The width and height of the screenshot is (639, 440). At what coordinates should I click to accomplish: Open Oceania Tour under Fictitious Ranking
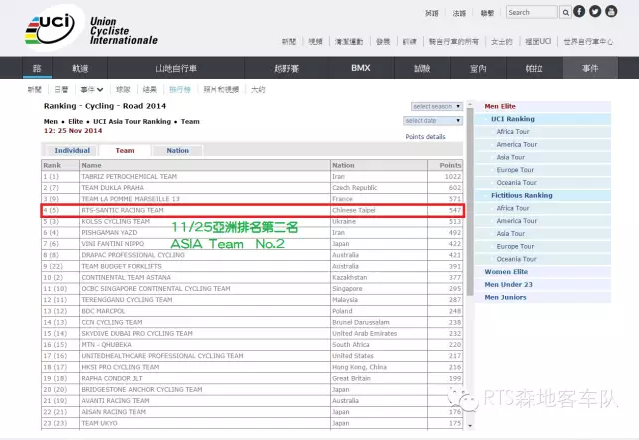[x=516, y=259]
